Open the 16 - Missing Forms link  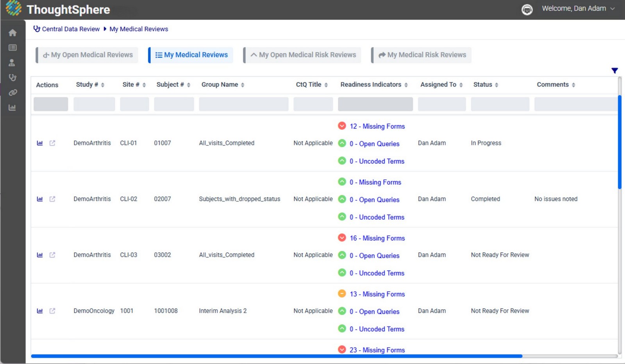pyautogui.click(x=377, y=238)
